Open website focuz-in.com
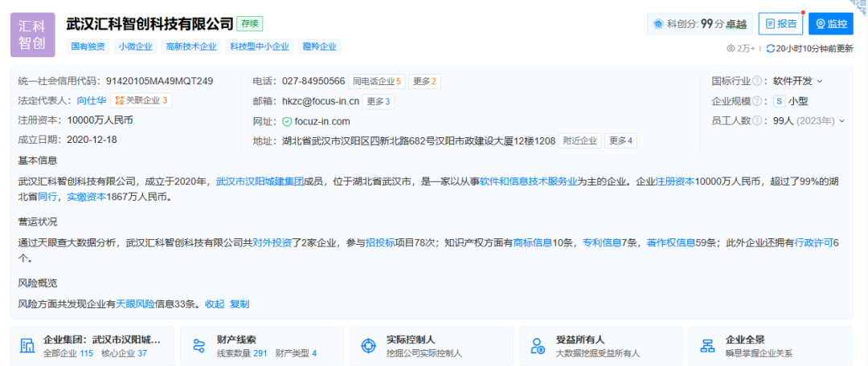 tap(322, 122)
